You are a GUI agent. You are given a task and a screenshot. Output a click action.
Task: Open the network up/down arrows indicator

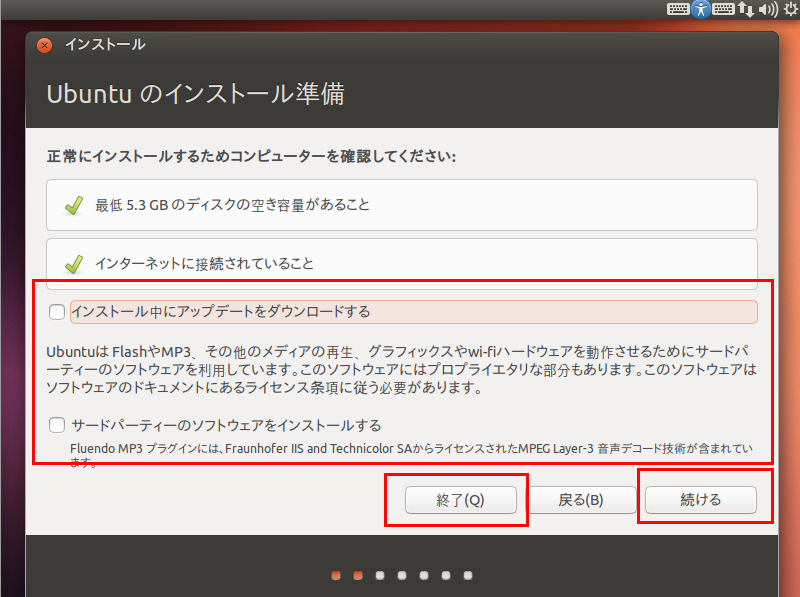(746, 9)
